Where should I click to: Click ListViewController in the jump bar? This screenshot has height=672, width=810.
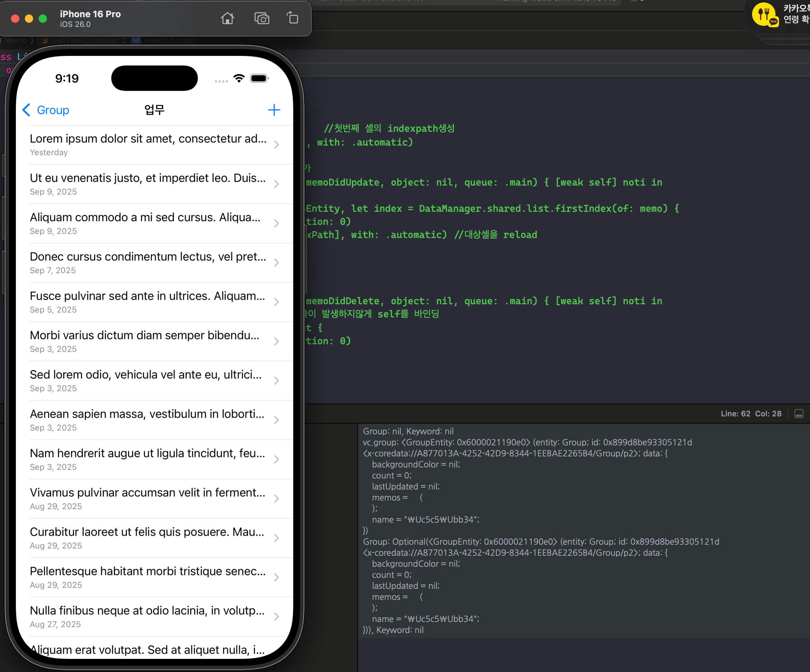(x=85, y=40)
